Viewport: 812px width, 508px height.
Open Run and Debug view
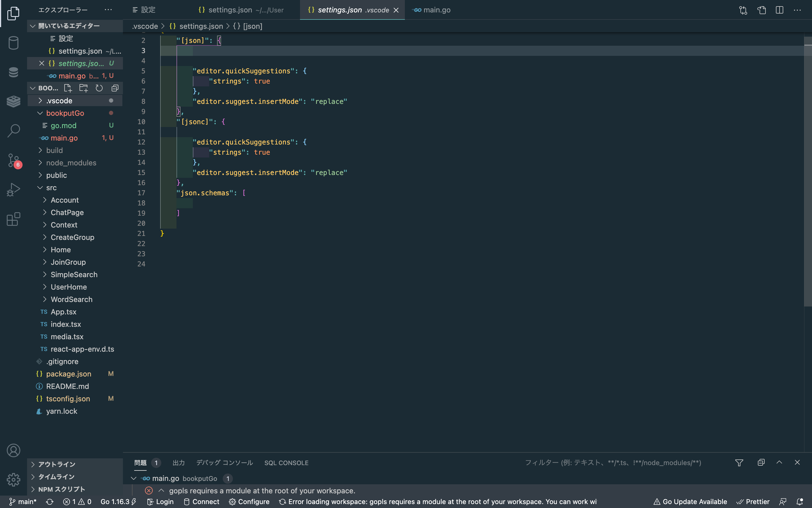click(14, 189)
